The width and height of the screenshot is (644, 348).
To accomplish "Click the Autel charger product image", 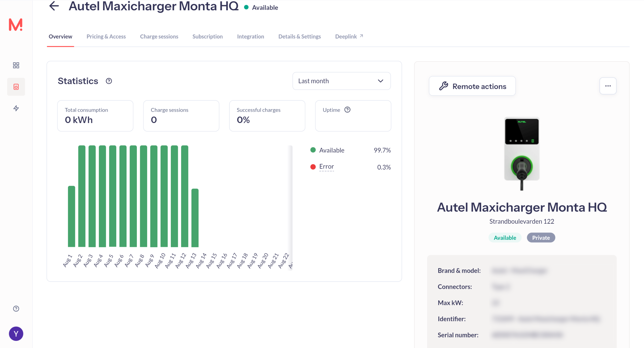I will pos(522,153).
